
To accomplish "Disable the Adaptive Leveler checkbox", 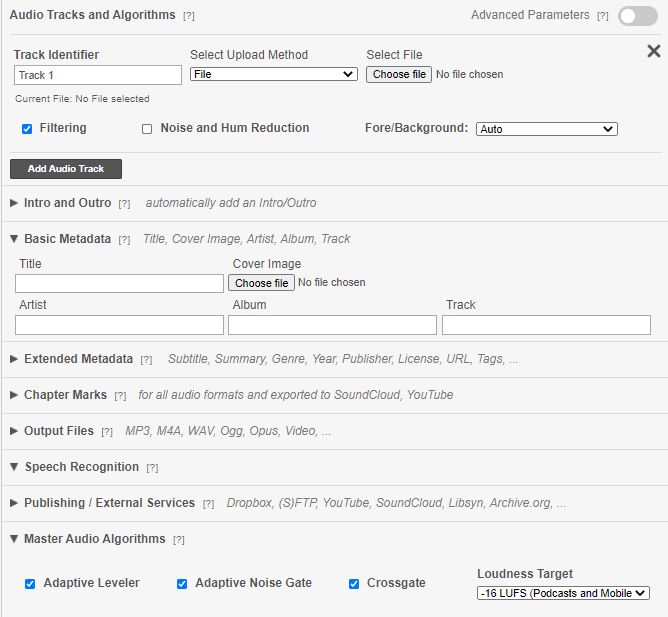I will 30,584.
